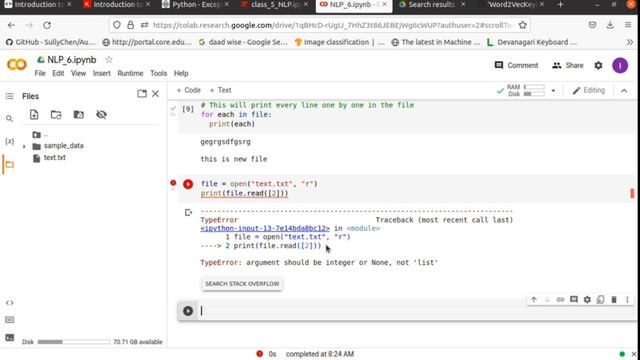Close the Files panel
Screen dimensions: 640x360
156,94
